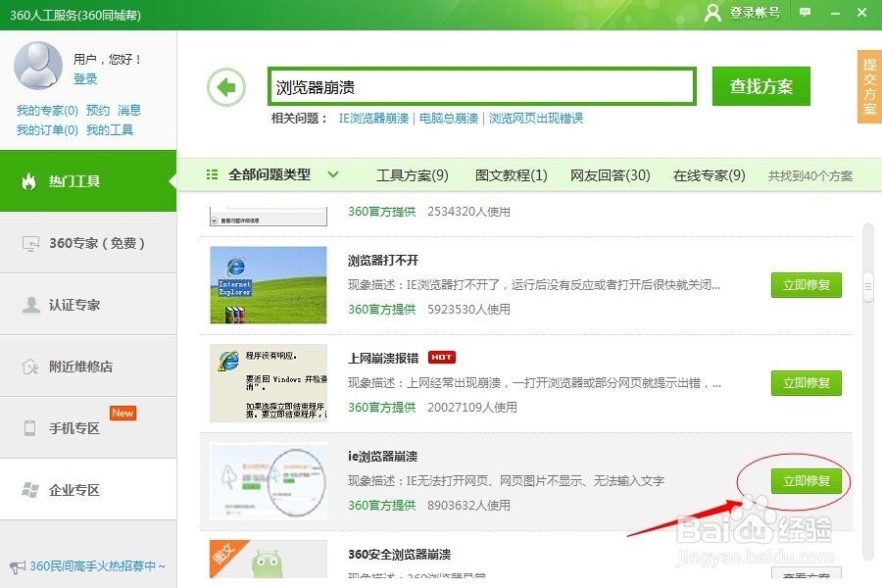Screen dimensions: 882x588
Task: Click the list icon beside 全部问题类型
Action: click(212, 174)
